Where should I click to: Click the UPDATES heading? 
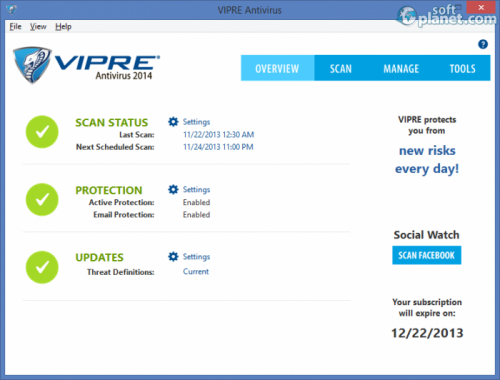[x=99, y=258]
